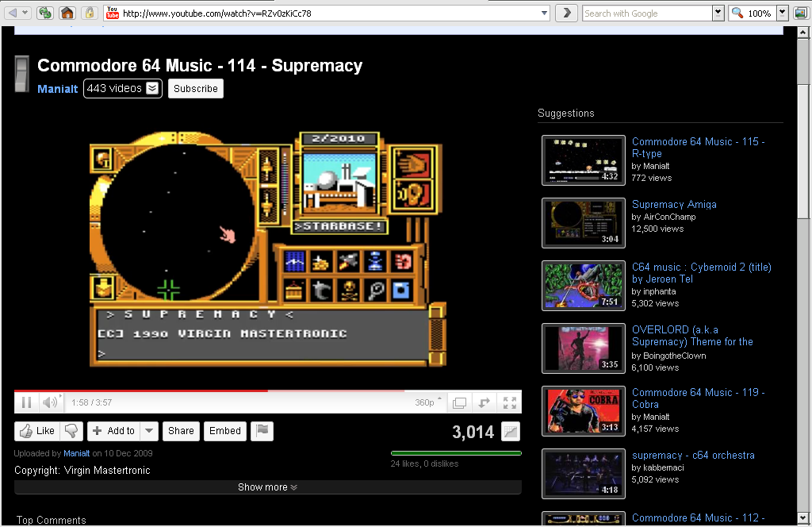The height and width of the screenshot is (527, 812).
Task: Expand the 443 videos dropdown
Action: [152, 88]
